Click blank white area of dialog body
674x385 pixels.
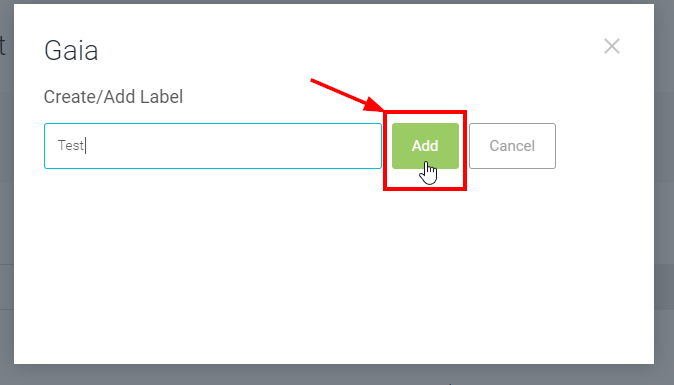334,266
